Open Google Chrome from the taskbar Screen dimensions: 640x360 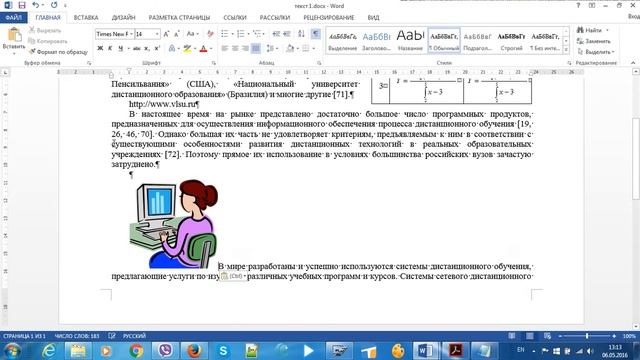pos(136,351)
